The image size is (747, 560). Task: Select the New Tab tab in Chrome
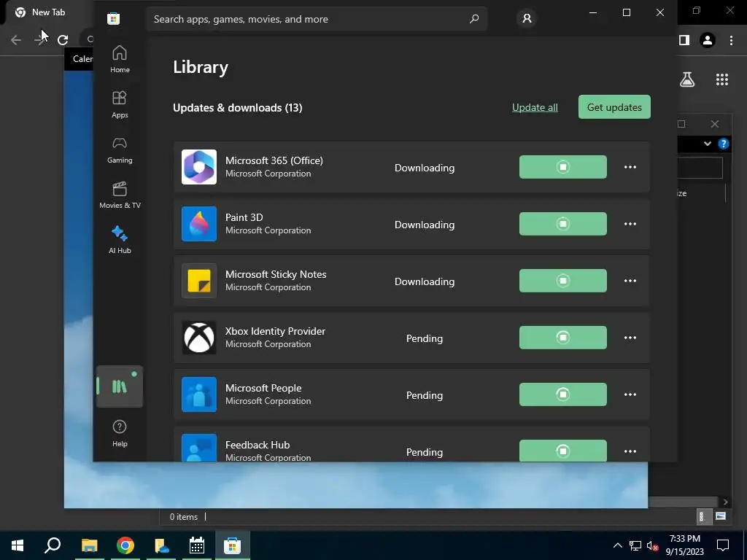pos(47,12)
